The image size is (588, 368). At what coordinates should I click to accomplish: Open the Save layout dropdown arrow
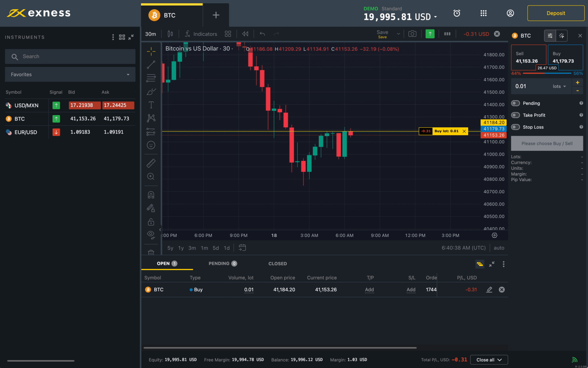pyautogui.click(x=398, y=34)
